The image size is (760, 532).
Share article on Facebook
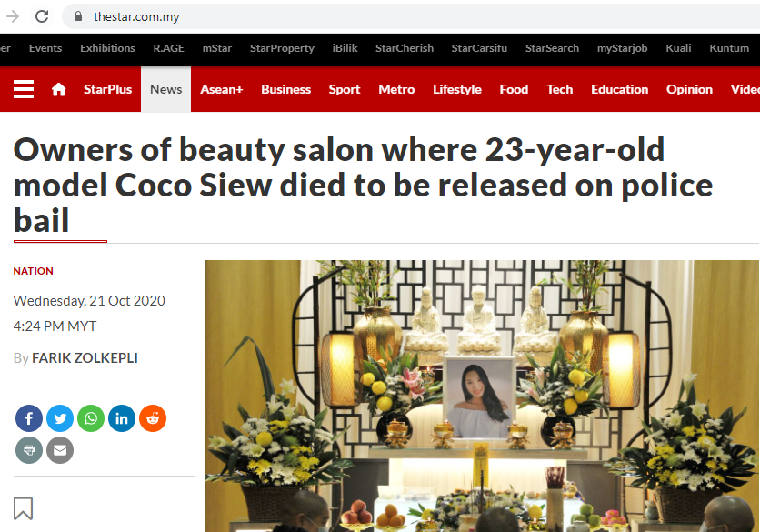pyautogui.click(x=29, y=418)
